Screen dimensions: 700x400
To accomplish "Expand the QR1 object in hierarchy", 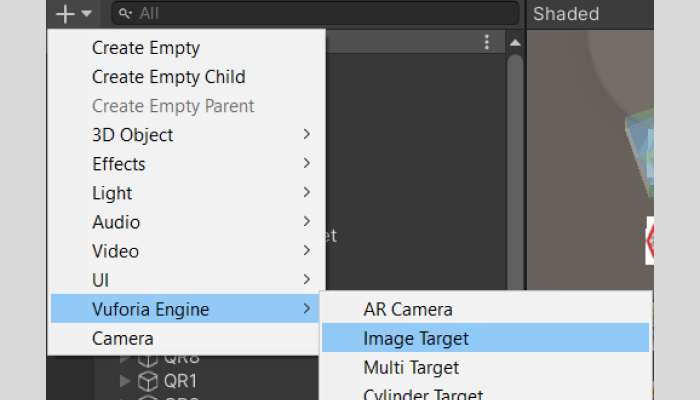I will 125,381.
